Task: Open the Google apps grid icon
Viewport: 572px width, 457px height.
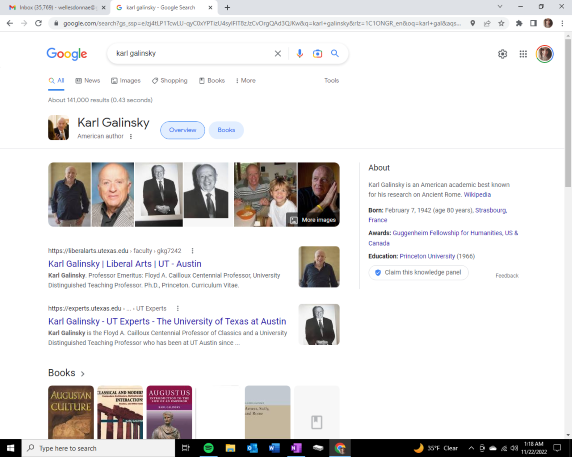Action: point(523,54)
